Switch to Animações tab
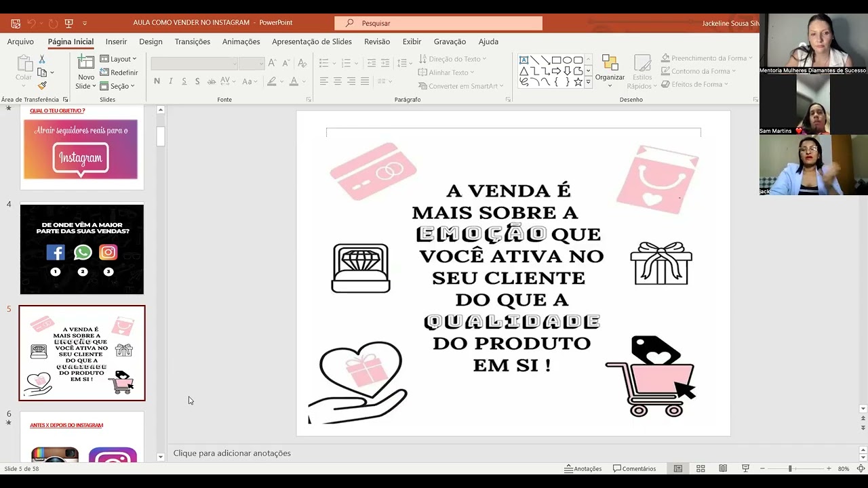Screen dimensions: 868x488 coord(241,41)
